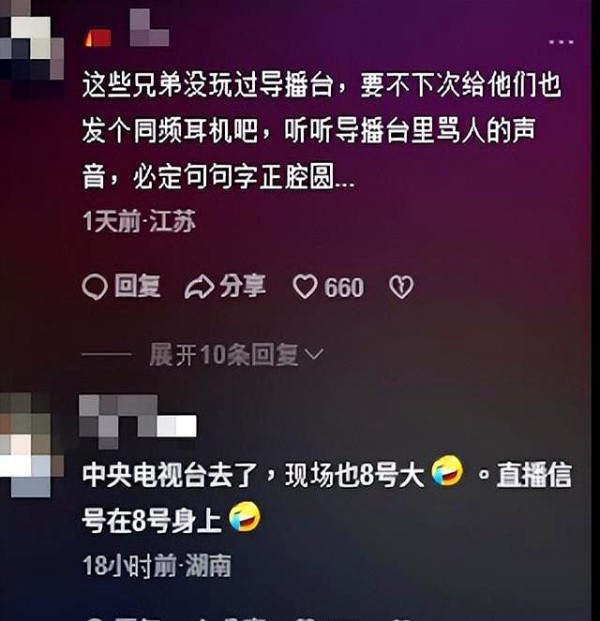Click the 回复 reply label

[137, 286]
